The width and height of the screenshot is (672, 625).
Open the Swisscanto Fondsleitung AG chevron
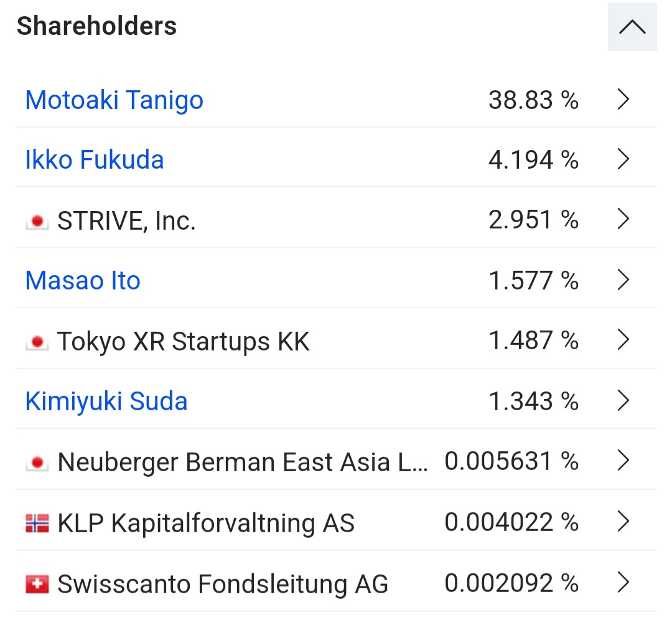click(623, 583)
